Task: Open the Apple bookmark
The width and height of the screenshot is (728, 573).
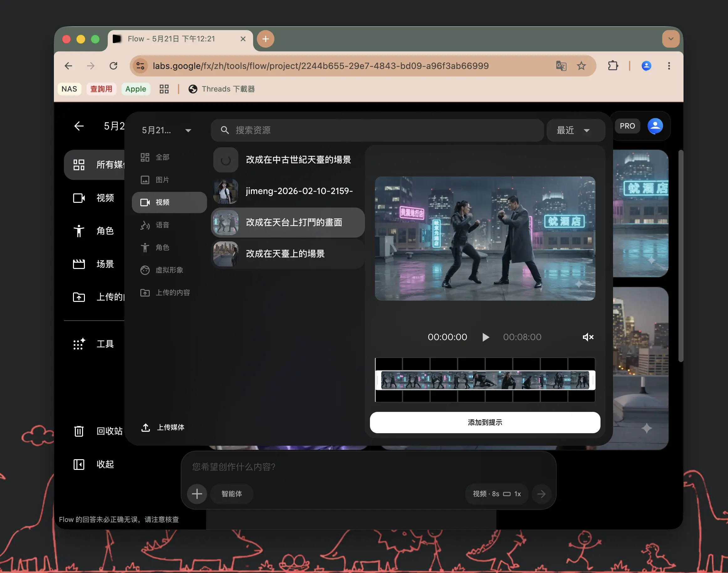Action: [x=136, y=89]
